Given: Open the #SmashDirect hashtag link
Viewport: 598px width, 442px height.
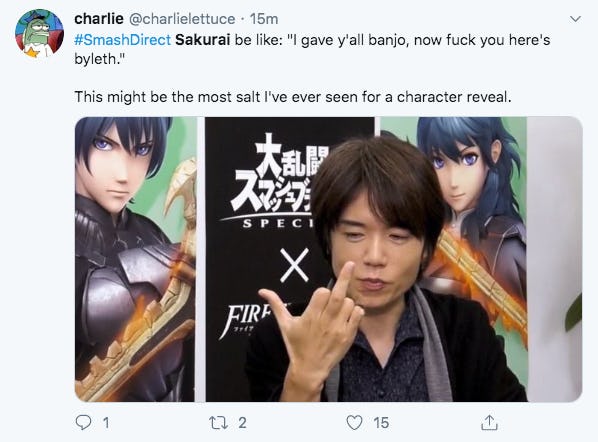Looking at the screenshot, I should pyautogui.click(x=122, y=40).
